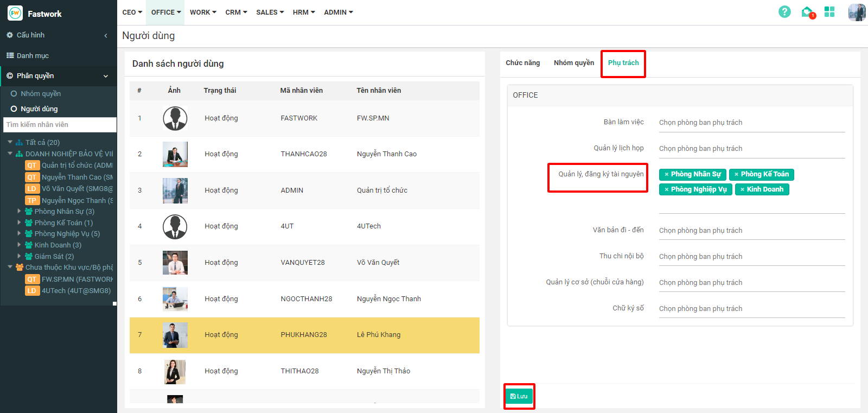Select Người dùng in sidebar
Image resolution: width=868 pixels, height=413 pixels.
39,109
